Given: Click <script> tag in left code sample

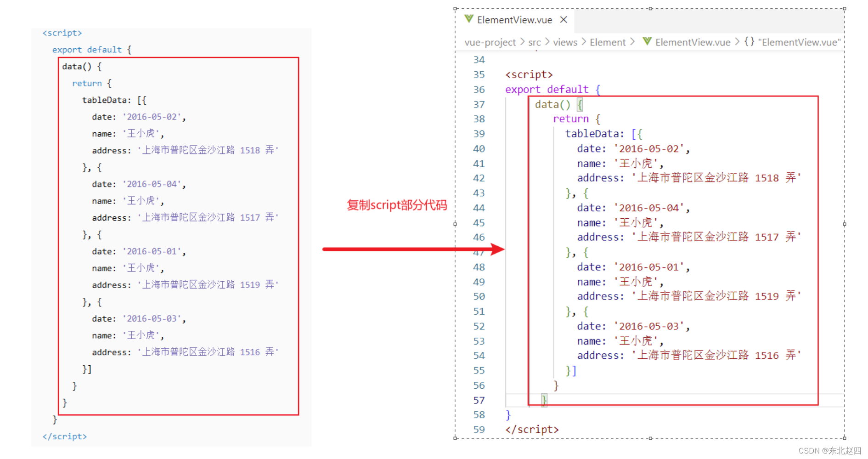Looking at the screenshot, I should click(x=62, y=33).
